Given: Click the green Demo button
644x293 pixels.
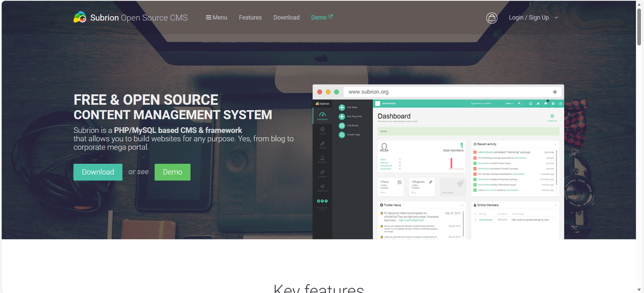Looking at the screenshot, I should [173, 172].
